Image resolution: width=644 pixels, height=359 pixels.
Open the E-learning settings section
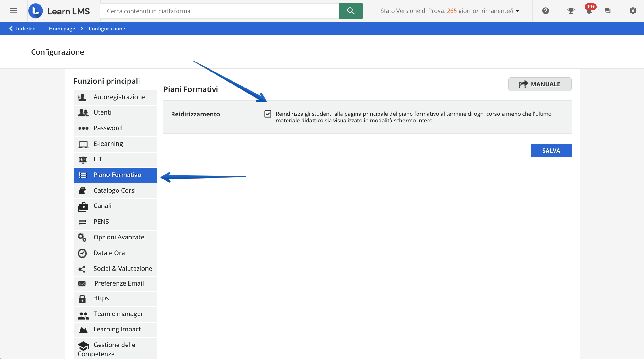[108, 144]
